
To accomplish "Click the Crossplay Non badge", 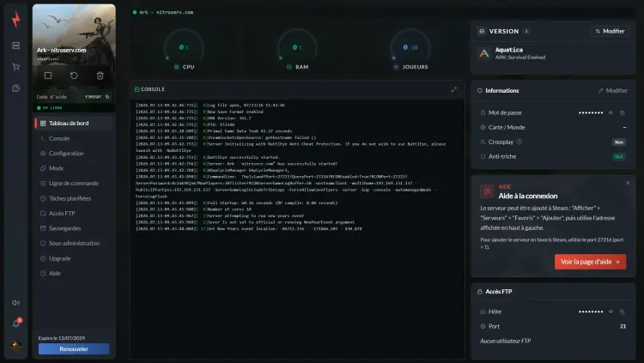I will point(619,142).
